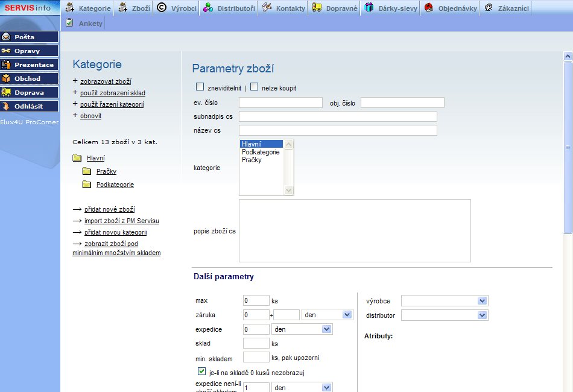Click the min. skladem input field
573x392 pixels.
pyautogui.click(x=256, y=357)
